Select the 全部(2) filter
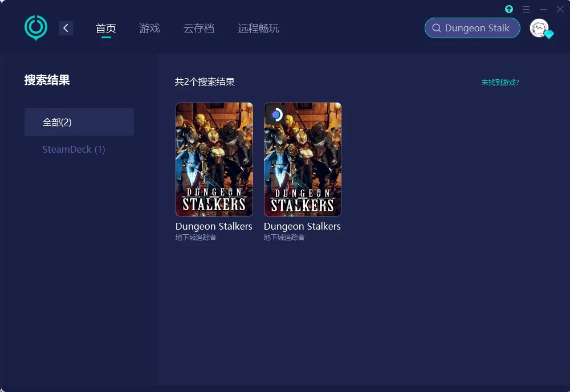The width and height of the screenshot is (570, 392). click(79, 122)
